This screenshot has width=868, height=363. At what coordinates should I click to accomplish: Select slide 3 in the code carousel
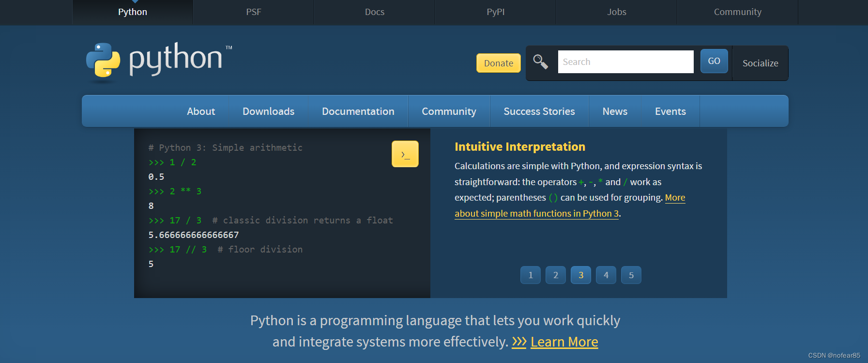tap(581, 275)
